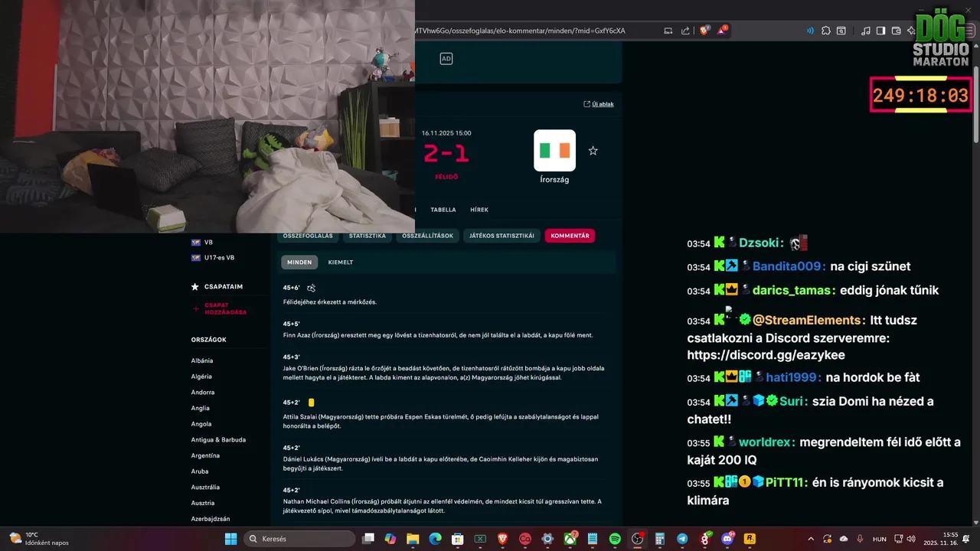Open Telegram from the taskbar
This screenshot has height=551, width=980.
(x=682, y=539)
